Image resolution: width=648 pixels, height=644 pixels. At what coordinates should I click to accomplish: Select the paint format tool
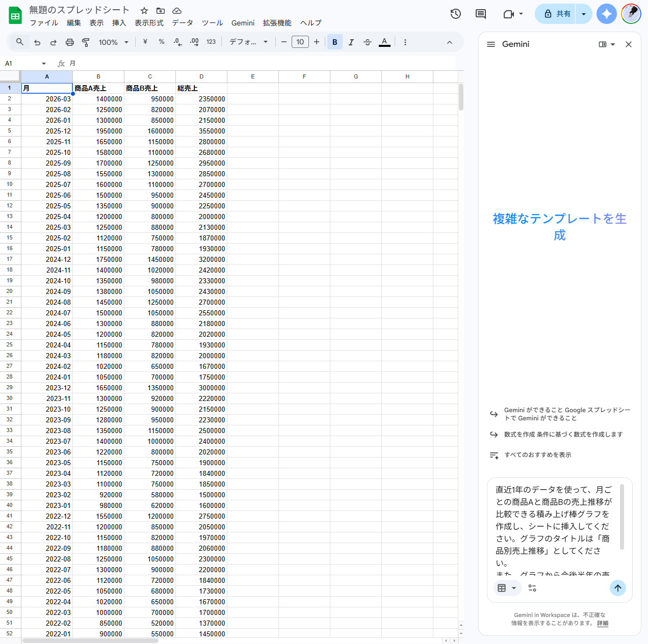[x=86, y=42]
